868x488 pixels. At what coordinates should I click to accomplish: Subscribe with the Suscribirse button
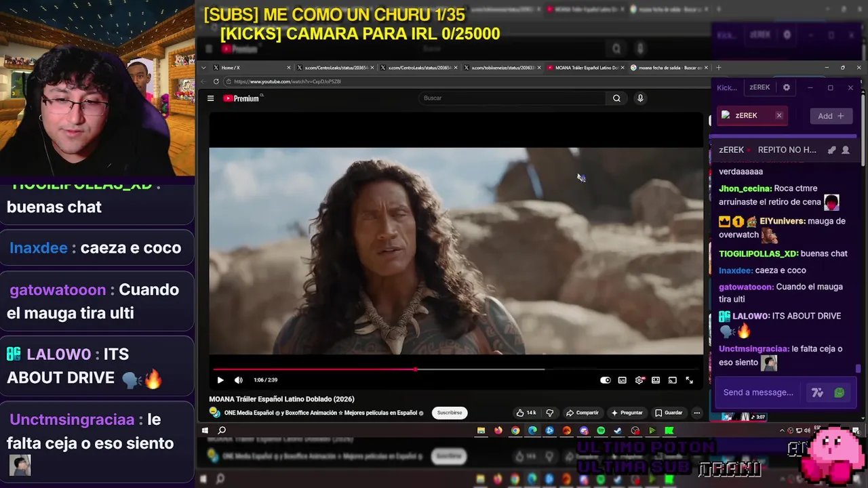coord(450,413)
